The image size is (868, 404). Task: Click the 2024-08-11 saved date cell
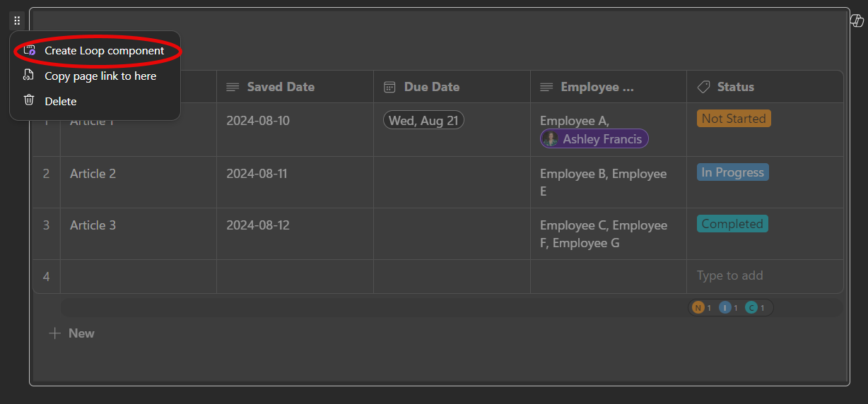pyautogui.click(x=295, y=182)
